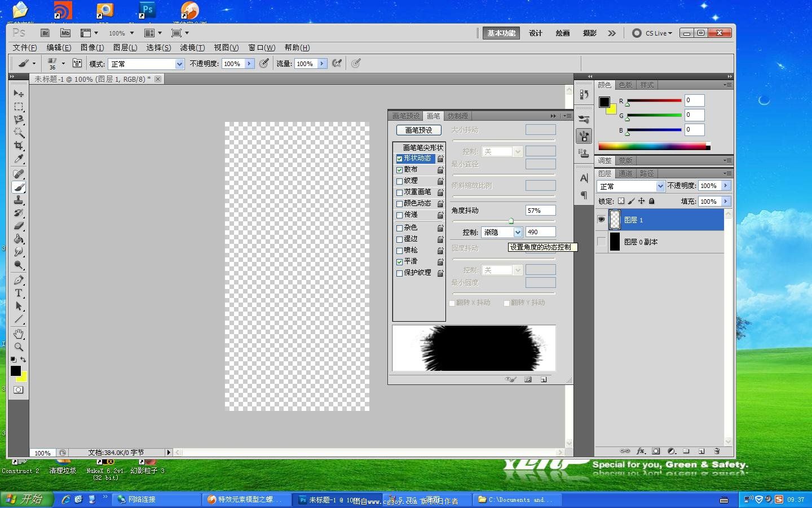Select the Hand tool
The width and height of the screenshot is (812, 508).
tap(19, 334)
